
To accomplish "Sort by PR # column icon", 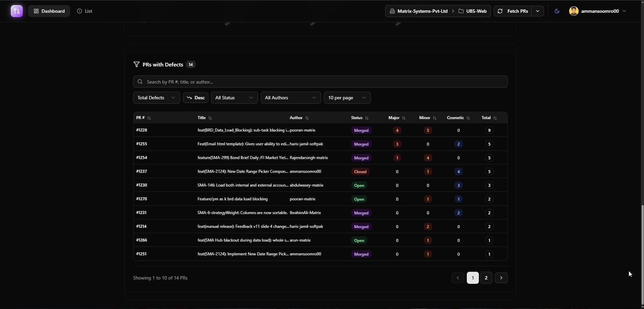I will pyautogui.click(x=149, y=118).
